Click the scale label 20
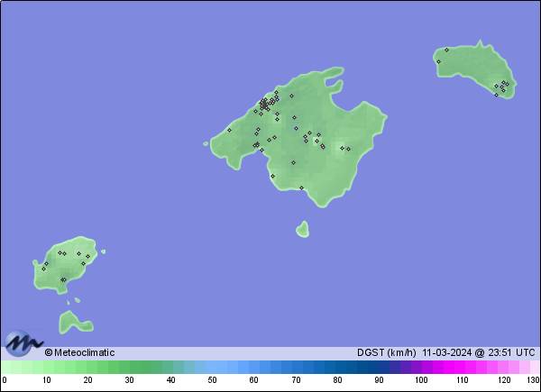Image resolution: width=541 pixels, height=392 pixels. (87, 380)
